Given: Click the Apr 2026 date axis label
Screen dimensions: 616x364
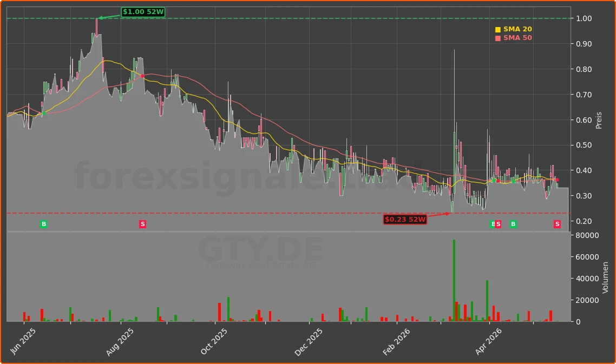Looking at the screenshot, I should click(488, 341).
